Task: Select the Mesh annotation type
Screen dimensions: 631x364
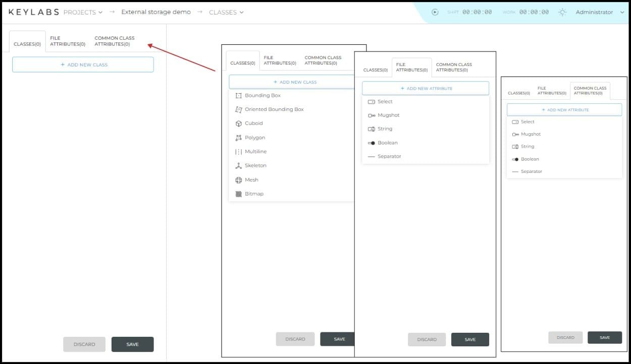Action: click(251, 179)
